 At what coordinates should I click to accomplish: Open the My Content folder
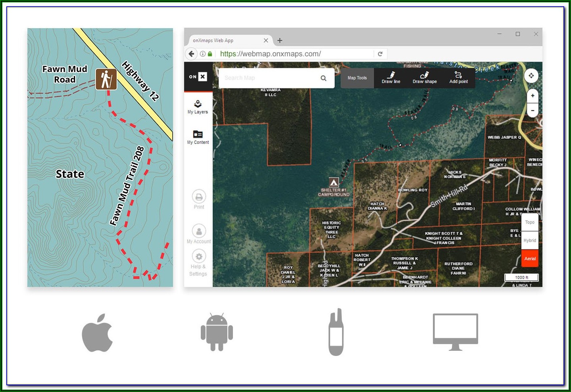(x=198, y=137)
